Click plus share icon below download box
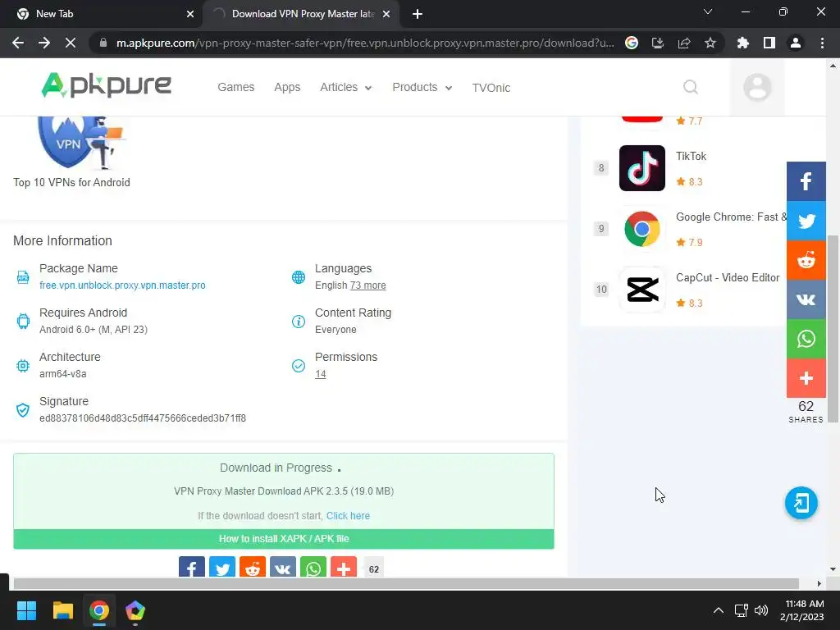Screen dimensions: 840x630 pyautogui.click(x=344, y=568)
